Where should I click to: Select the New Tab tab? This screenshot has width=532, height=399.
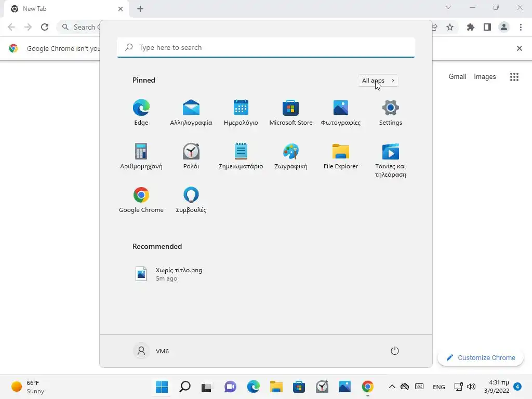[x=66, y=9]
